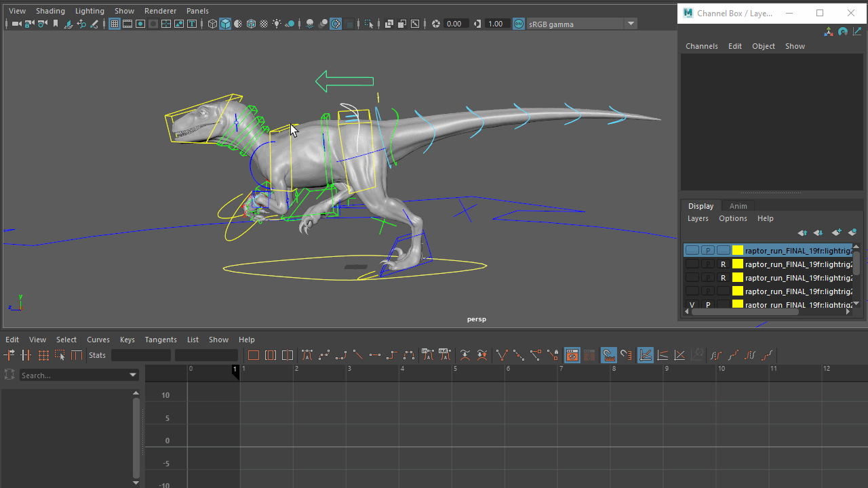Image resolution: width=868 pixels, height=488 pixels.
Task: Expand the Graph Editor search options arrow
Action: 133,375
